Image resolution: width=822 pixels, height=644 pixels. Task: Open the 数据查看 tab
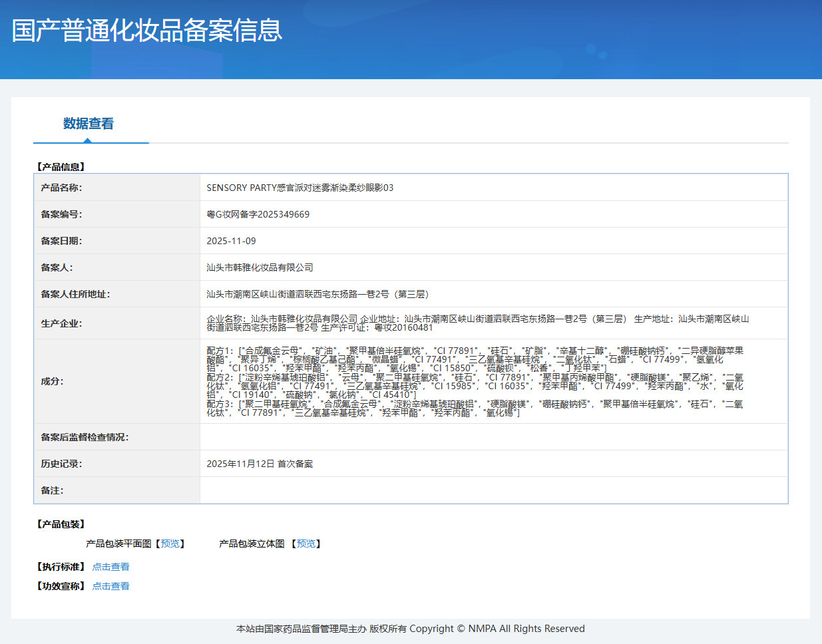(89, 124)
